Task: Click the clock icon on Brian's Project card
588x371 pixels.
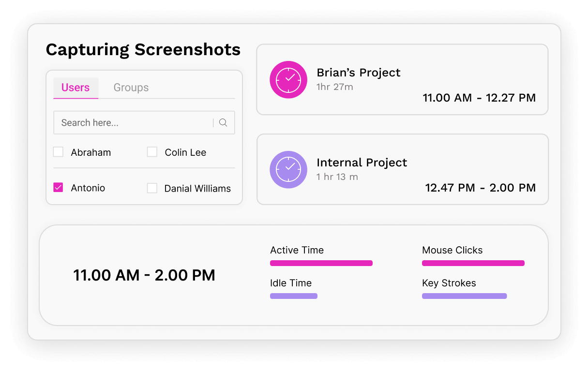Action: pos(288,79)
